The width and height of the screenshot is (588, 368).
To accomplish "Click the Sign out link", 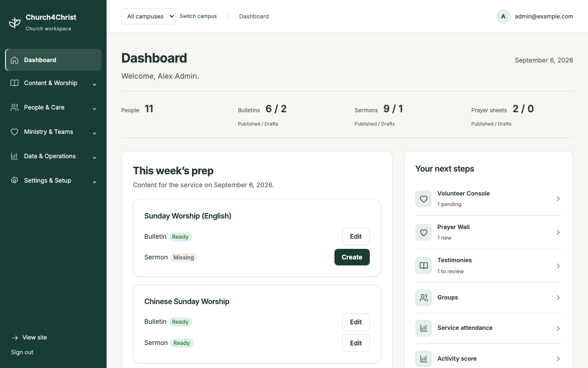I will (x=22, y=352).
